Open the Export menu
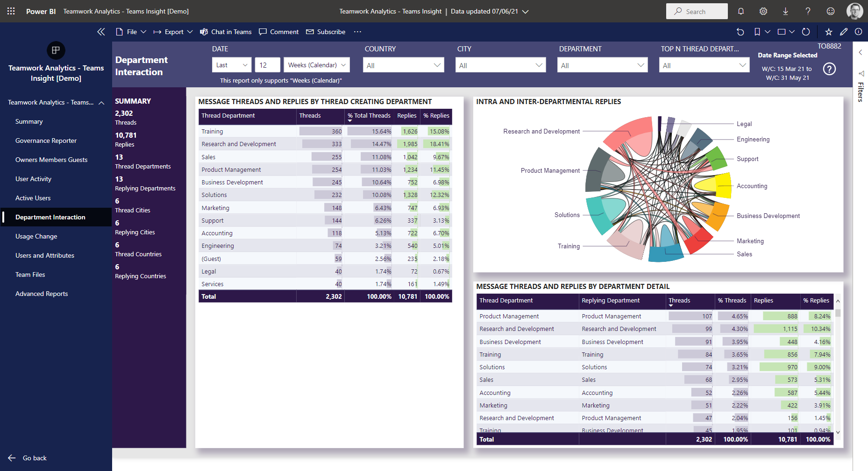The image size is (868, 471). [173, 32]
